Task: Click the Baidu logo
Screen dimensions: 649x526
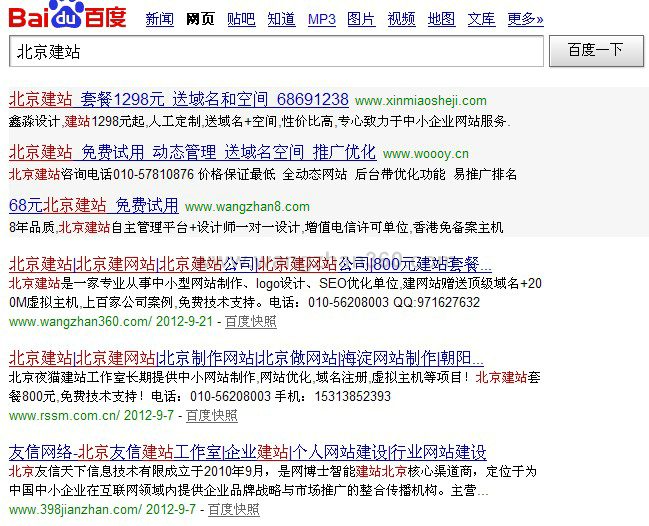Action: coord(68,17)
